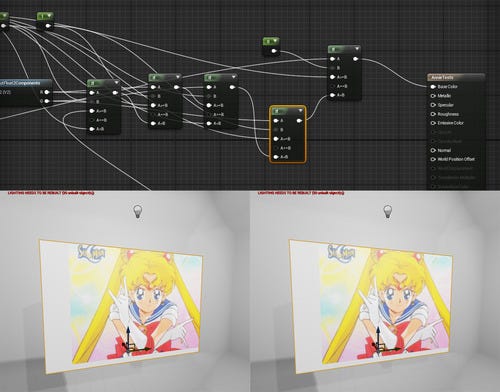Click the A<B pin on the orange-selected If node
The height and width of the screenshot is (392, 500).
(x=276, y=157)
